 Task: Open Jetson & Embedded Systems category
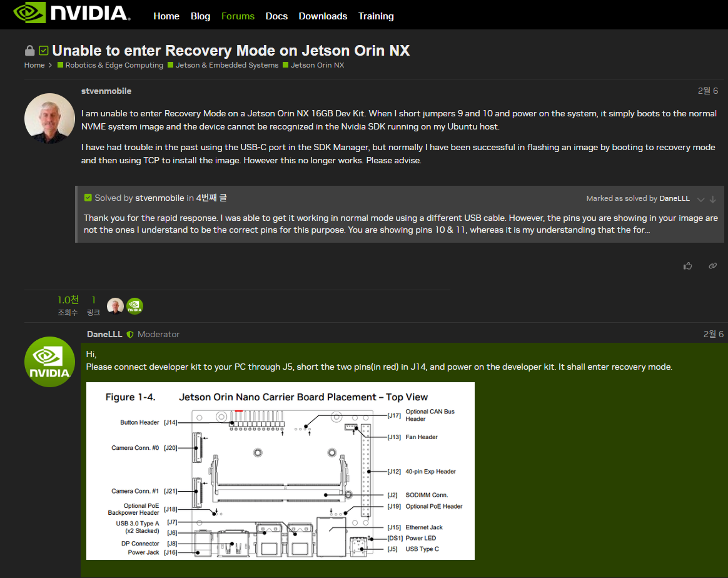(x=223, y=65)
